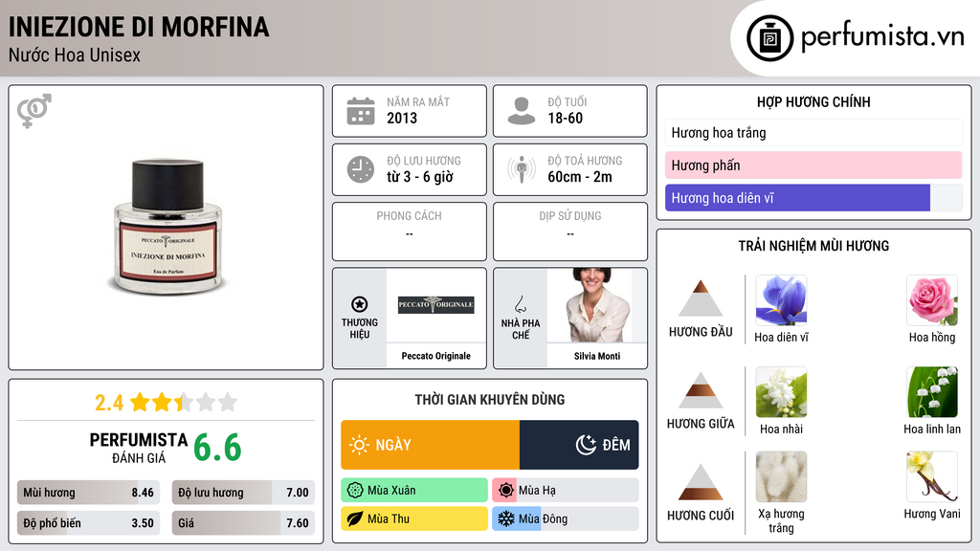Viewport: 980px width, 551px height.
Task: Click the person icon beside Độ tuổi
Action: [x=522, y=111]
